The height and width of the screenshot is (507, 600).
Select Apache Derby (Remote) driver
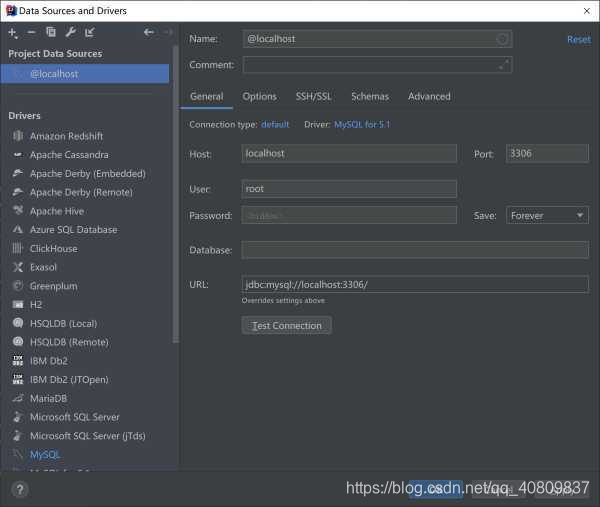(x=81, y=192)
